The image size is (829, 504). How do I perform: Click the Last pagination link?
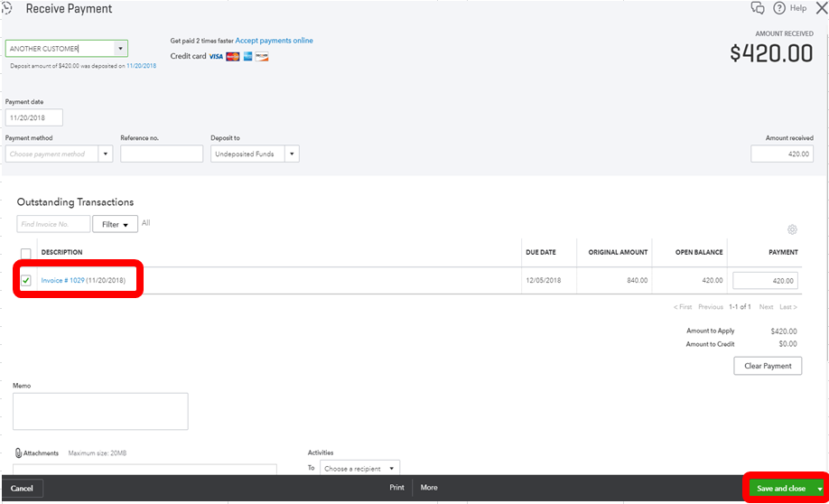pyautogui.click(x=788, y=307)
